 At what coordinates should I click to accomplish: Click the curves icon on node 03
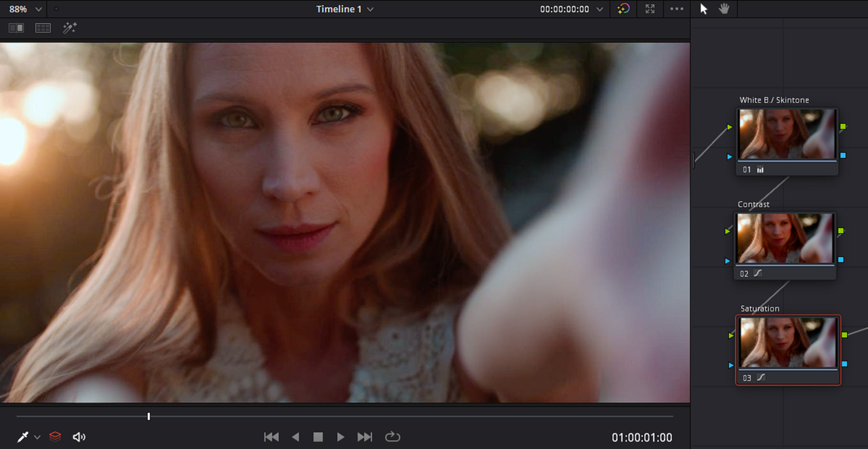pyautogui.click(x=761, y=378)
